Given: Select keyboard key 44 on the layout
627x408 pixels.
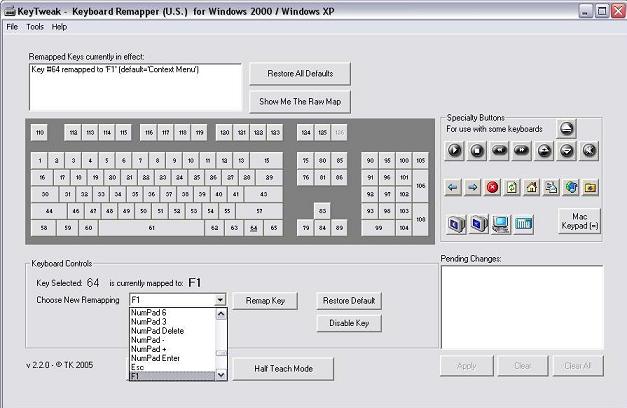Looking at the screenshot, I should (x=49, y=211).
